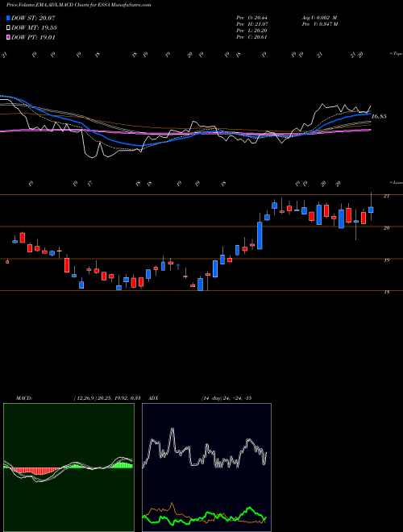Click the price axis label 18
The image size is (403, 532).
pos(386,292)
